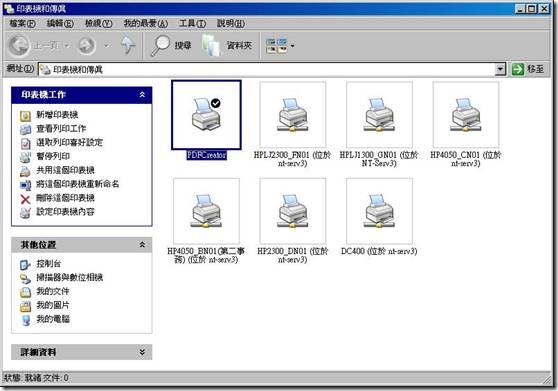The width and height of the screenshot is (558, 391).
Task: Click the 我的電腦 link
Action: coord(53,319)
